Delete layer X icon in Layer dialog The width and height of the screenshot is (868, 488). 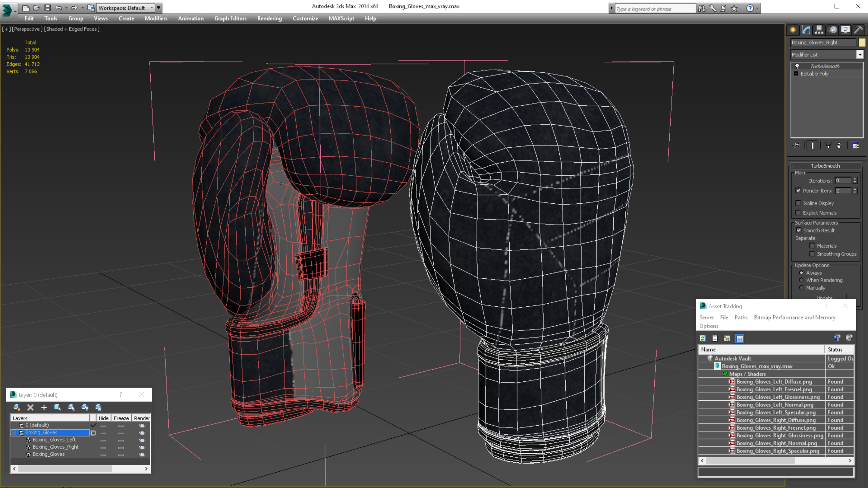coord(30,407)
